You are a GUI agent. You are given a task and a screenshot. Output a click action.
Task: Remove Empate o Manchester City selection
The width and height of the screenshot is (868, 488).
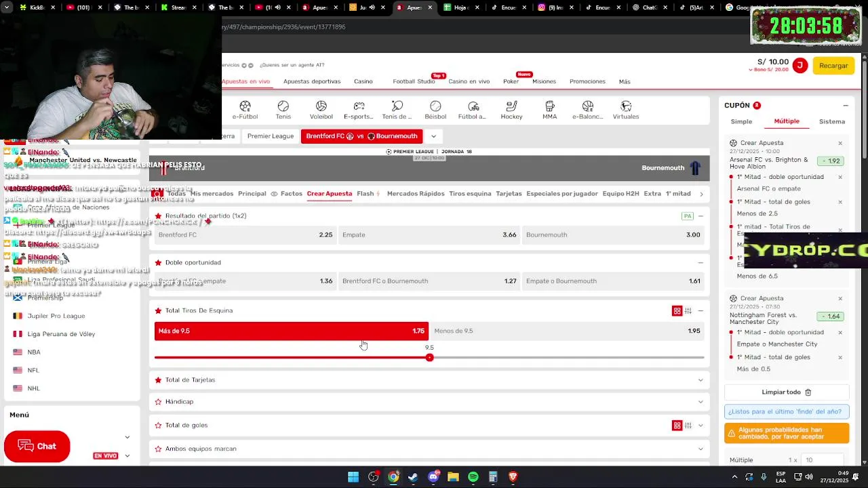(840, 333)
